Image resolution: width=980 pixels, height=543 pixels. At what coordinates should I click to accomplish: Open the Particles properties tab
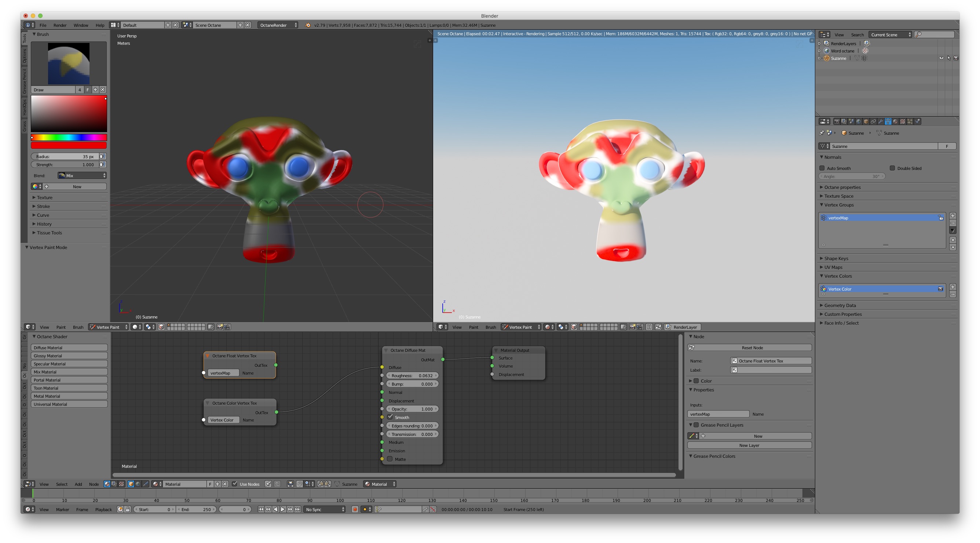[910, 121]
